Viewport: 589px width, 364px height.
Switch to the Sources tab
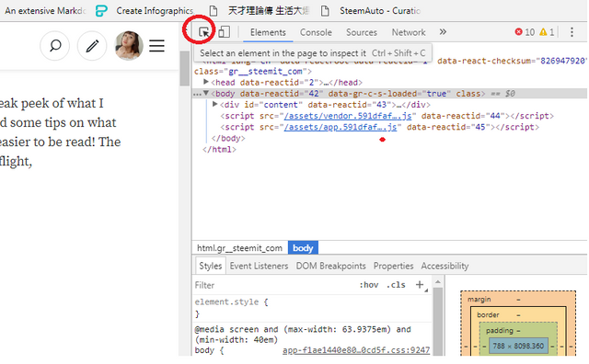[x=362, y=32]
